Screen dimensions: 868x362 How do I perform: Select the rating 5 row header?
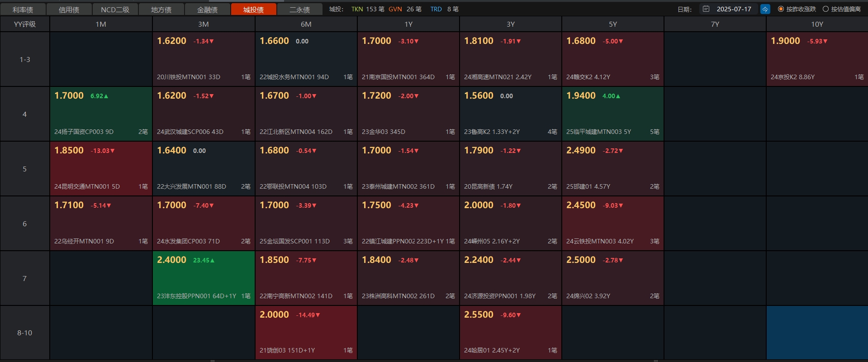coord(25,169)
